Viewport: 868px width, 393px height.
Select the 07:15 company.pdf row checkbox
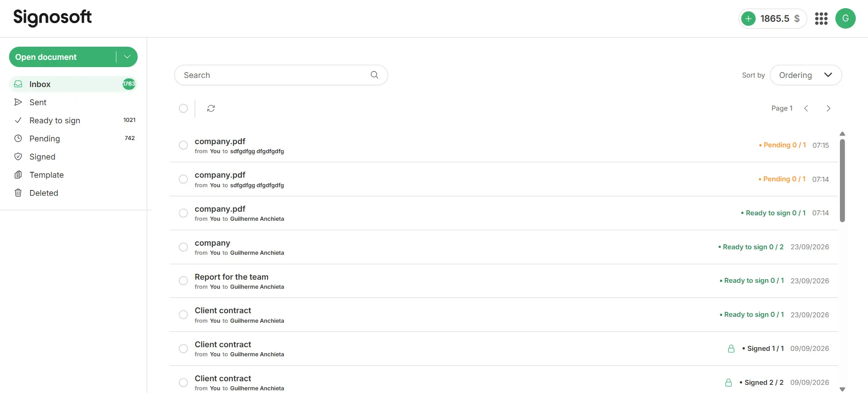(x=183, y=145)
